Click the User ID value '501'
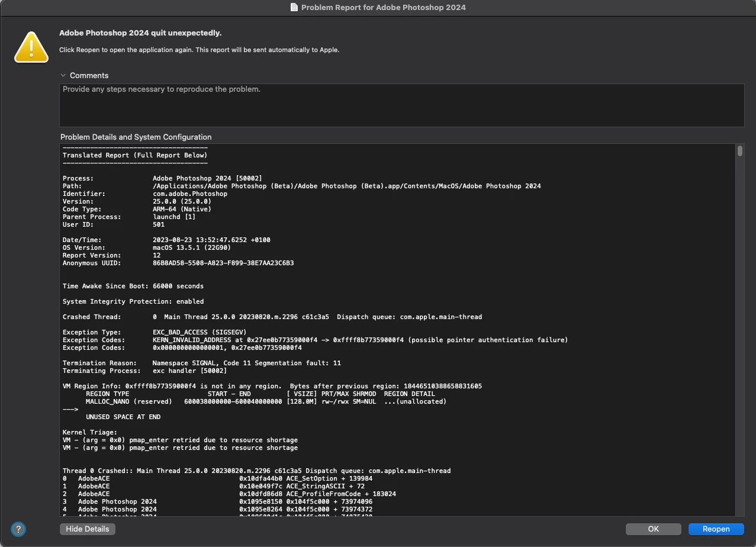 click(x=159, y=224)
